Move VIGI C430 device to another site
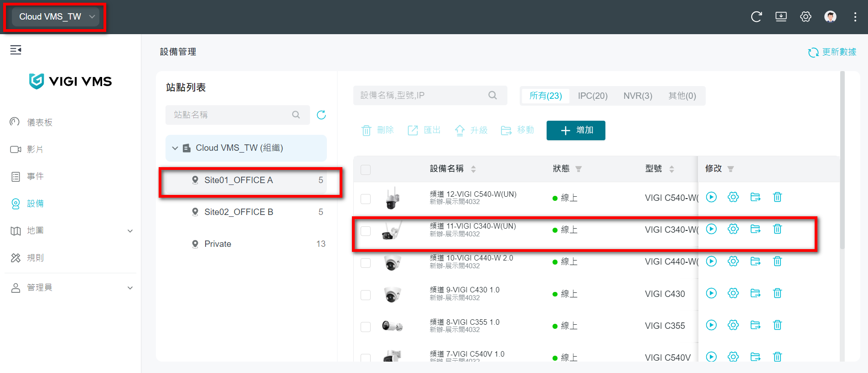This screenshot has height=373, width=868. point(755,293)
